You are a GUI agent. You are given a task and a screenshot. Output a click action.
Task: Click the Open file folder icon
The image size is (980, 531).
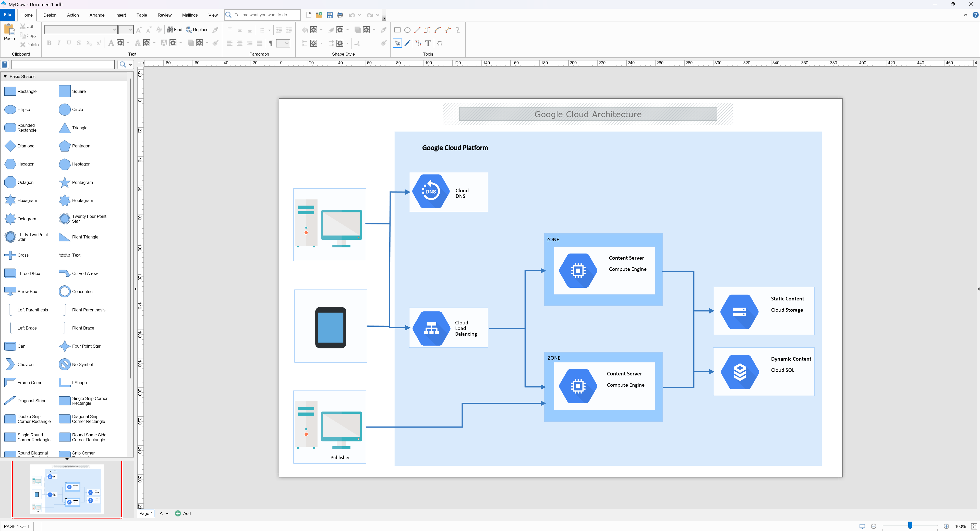(319, 15)
